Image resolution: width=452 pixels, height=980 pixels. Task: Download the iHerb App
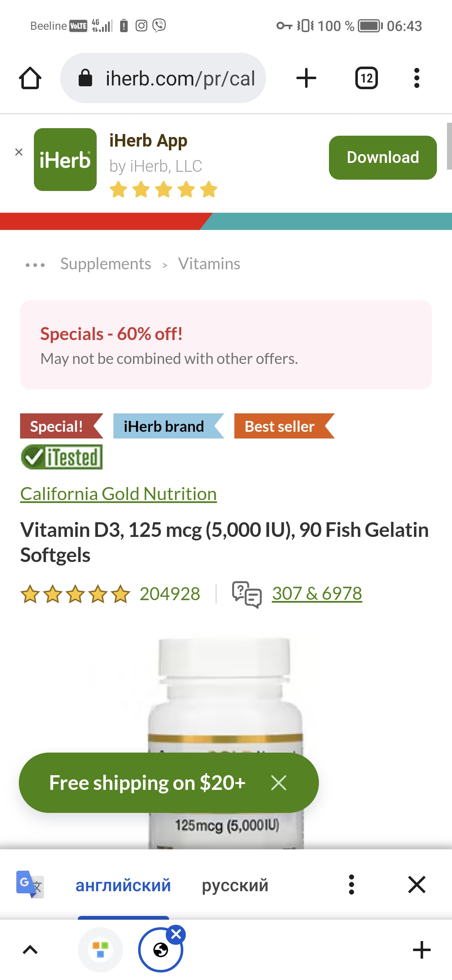(383, 157)
